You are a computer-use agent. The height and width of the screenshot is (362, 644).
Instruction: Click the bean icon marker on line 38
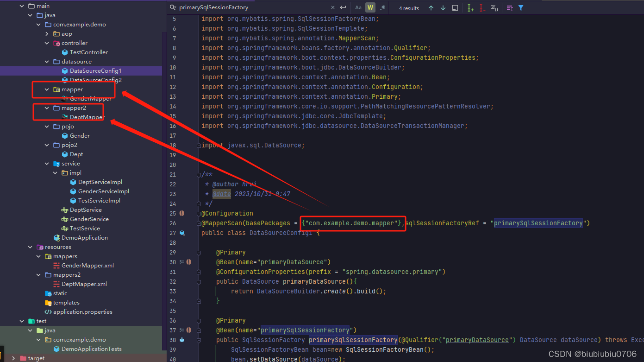[x=182, y=340]
